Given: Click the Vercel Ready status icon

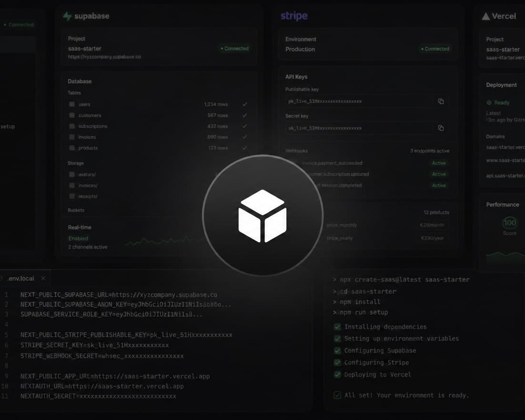Looking at the screenshot, I should (489, 102).
